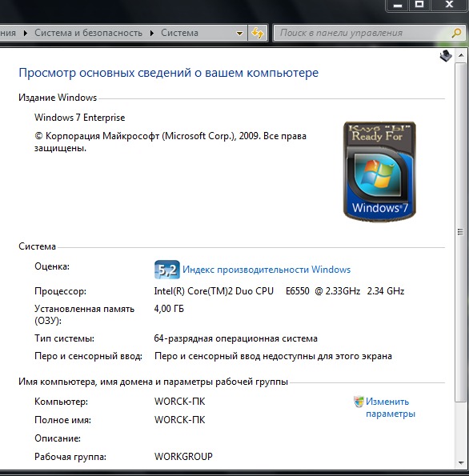Click the Ready For Windows 7 logo
This screenshot has height=476, width=469.
tap(379, 171)
